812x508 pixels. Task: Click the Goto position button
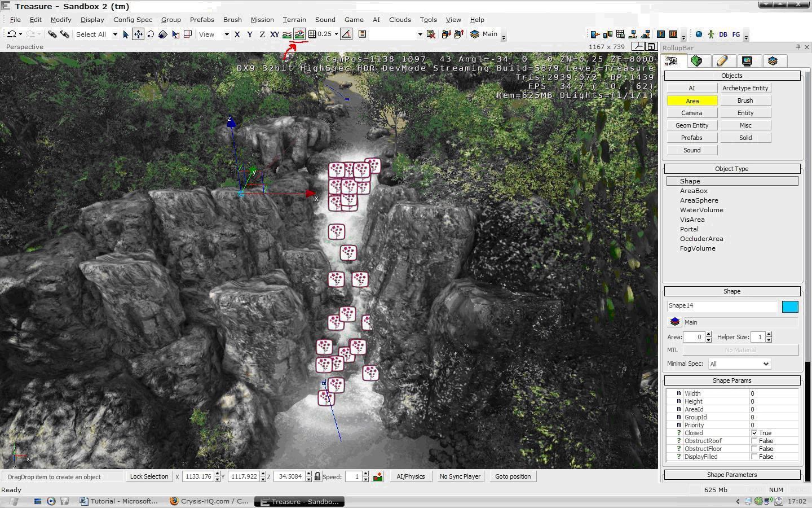point(513,476)
